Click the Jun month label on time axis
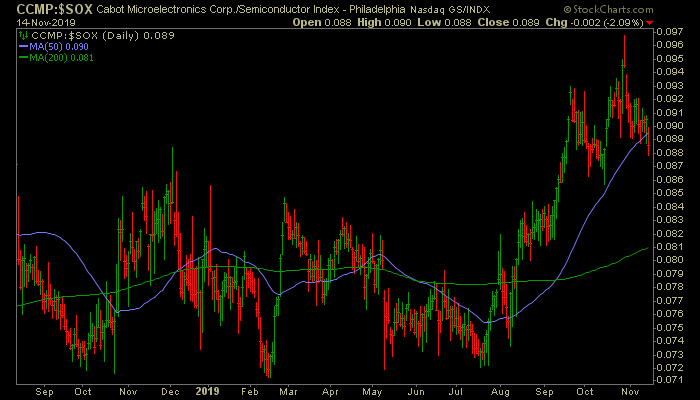The height and width of the screenshot is (400, 700). point(416,392)
